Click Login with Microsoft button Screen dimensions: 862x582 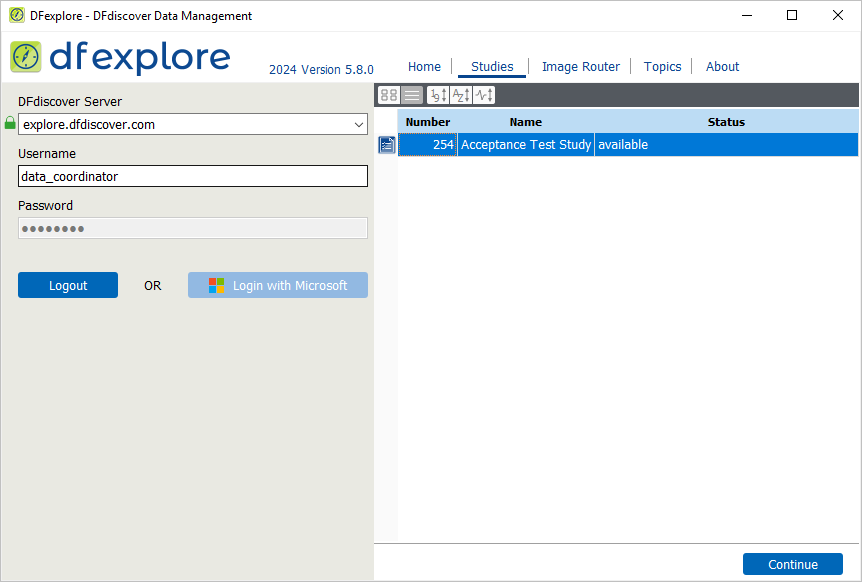[x=278, y=285]
